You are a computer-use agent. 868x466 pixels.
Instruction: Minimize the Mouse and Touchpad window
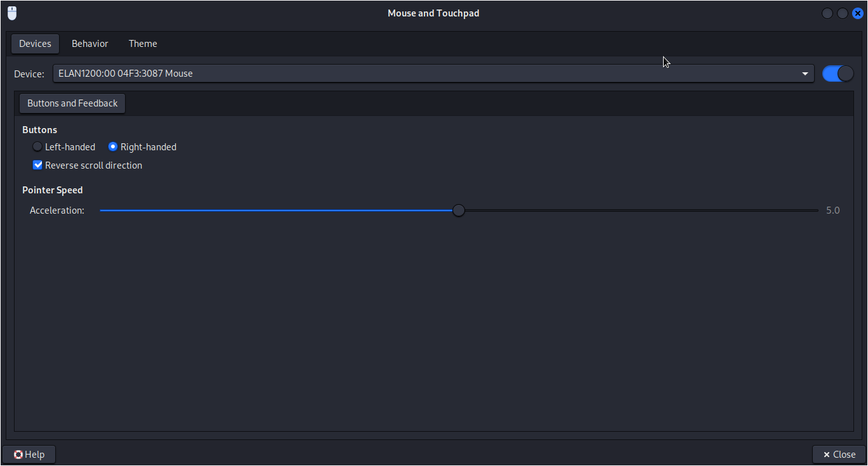click(x=827, y=13)
